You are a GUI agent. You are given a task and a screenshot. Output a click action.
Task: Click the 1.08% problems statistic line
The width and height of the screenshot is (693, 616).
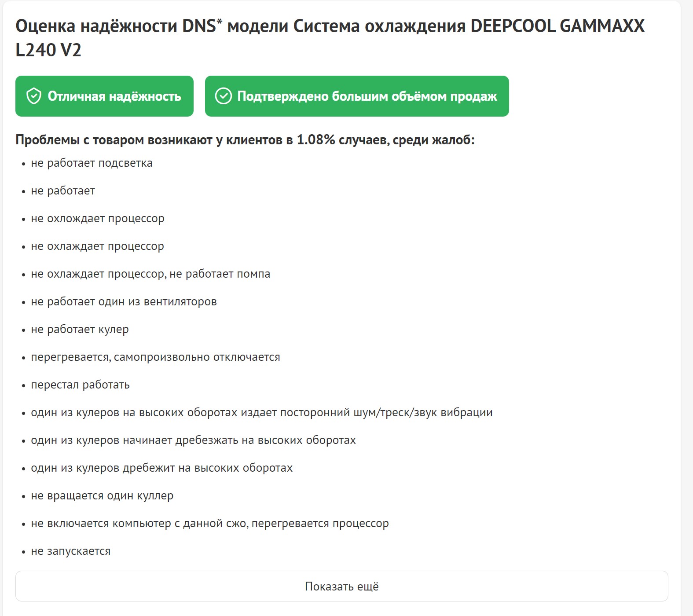[245, 140]
